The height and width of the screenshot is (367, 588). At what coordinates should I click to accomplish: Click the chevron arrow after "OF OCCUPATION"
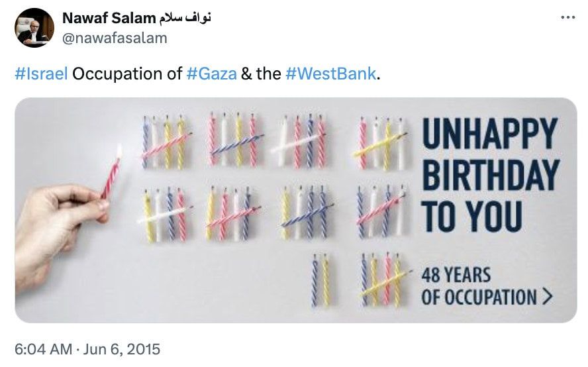click(x=548, y=297)
